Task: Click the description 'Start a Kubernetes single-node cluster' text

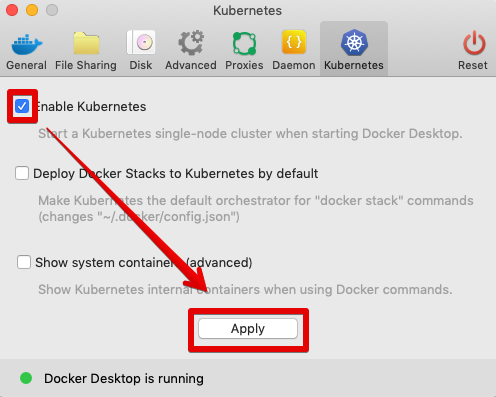Action: point(250,134)
